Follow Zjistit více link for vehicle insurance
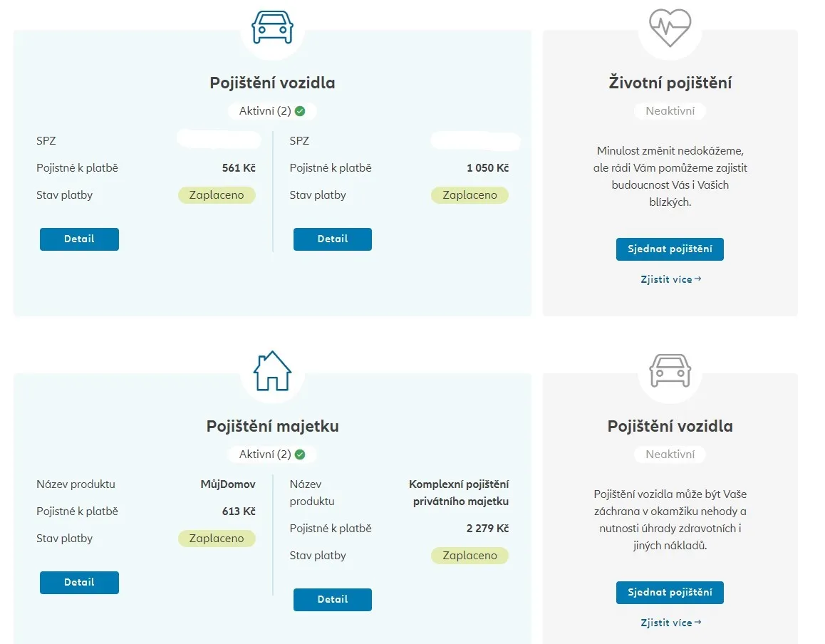Image resolution: width=825 pixels, height=644 pixels. 666,623
